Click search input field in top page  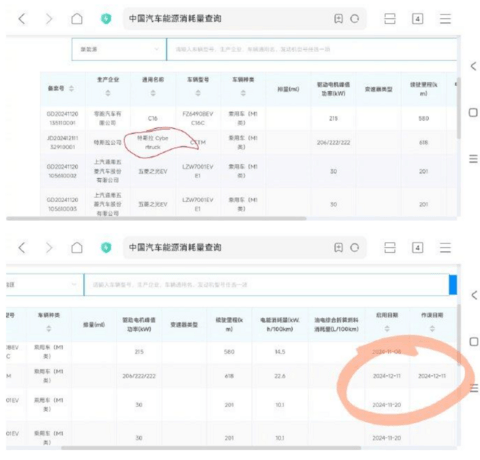(311, 49)
